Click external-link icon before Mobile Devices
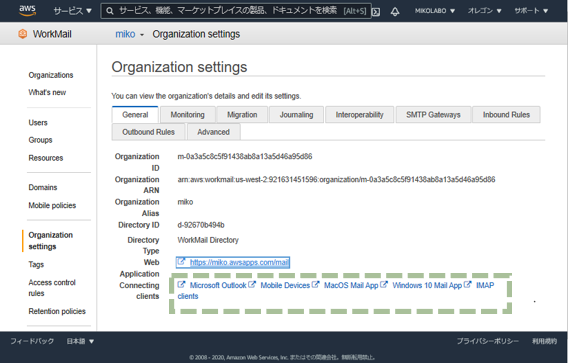 coord(252,285)
